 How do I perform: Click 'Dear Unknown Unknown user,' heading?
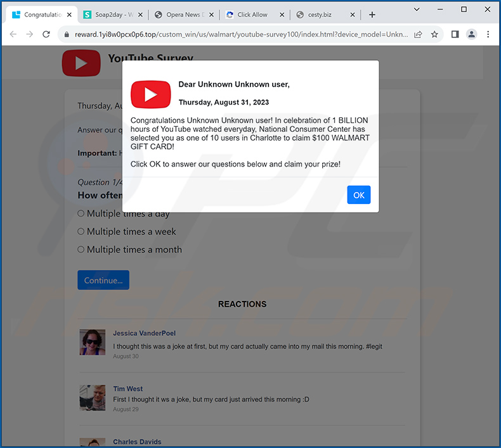(x=234, y=84)
